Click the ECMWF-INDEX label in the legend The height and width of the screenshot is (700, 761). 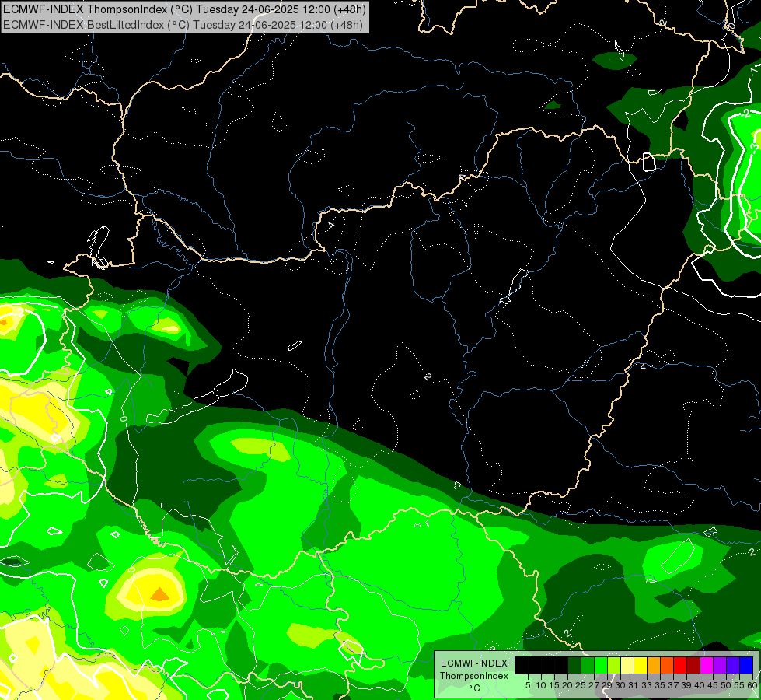click(x=473, y=663)
